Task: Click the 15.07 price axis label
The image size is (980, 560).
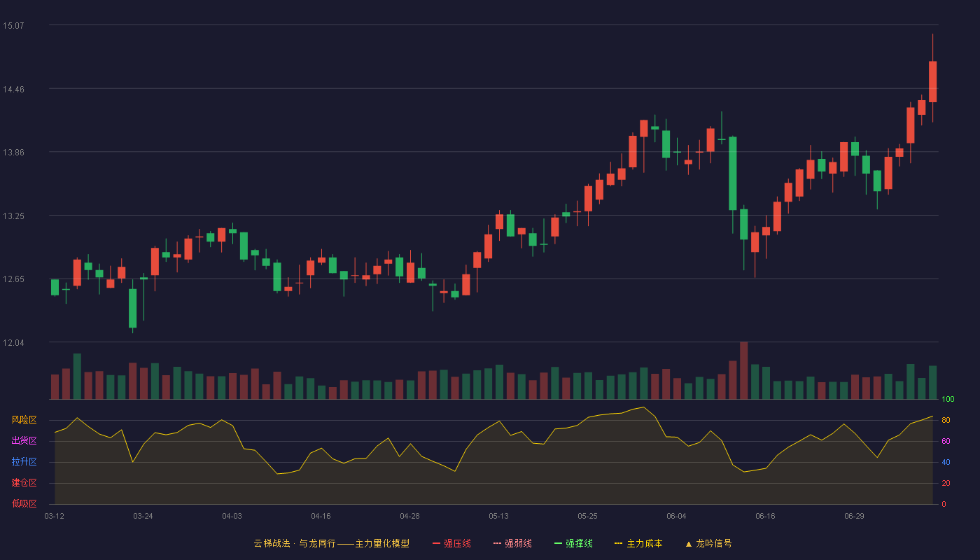Action: (13, 26)
